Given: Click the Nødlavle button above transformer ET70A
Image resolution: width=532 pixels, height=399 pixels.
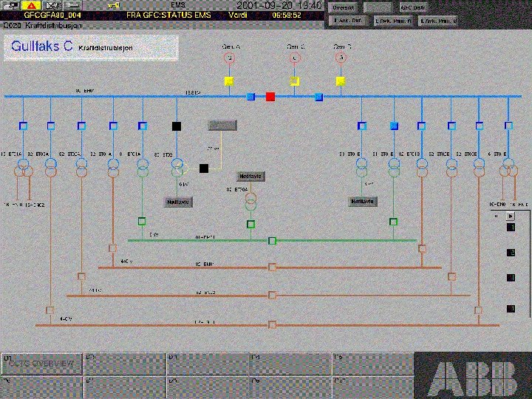Looking at the screenshot, I should pyautogui.click(x=250, y=177).
